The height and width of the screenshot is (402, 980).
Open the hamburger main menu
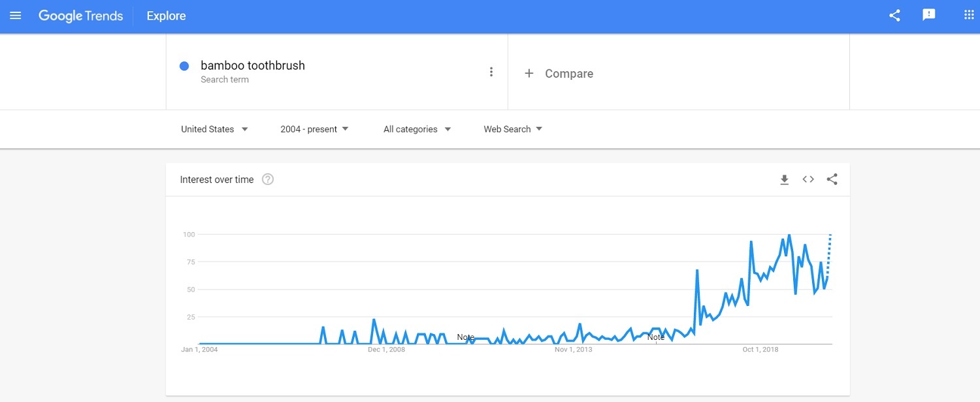pos(16,16)
